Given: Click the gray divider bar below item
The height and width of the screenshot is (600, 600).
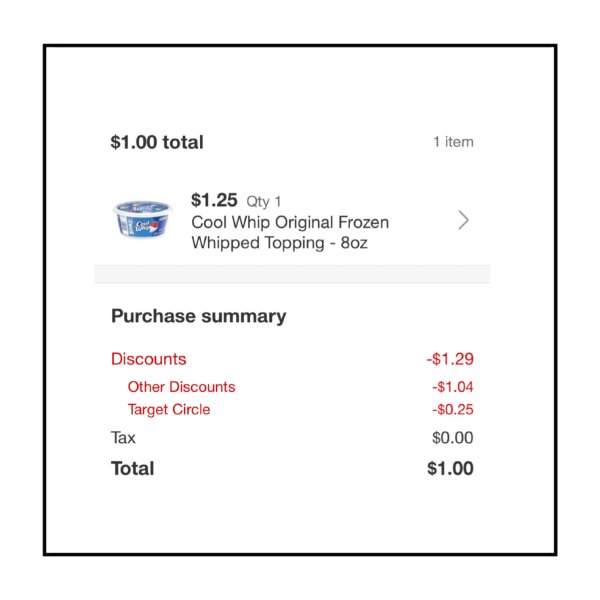Looking at the screenshot, I should click(x=292, y=274).
